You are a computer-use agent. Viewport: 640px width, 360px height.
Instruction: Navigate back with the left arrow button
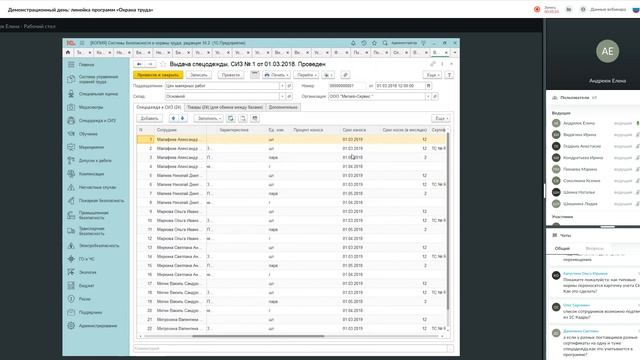pyautogui.click(x=139, y=64)
